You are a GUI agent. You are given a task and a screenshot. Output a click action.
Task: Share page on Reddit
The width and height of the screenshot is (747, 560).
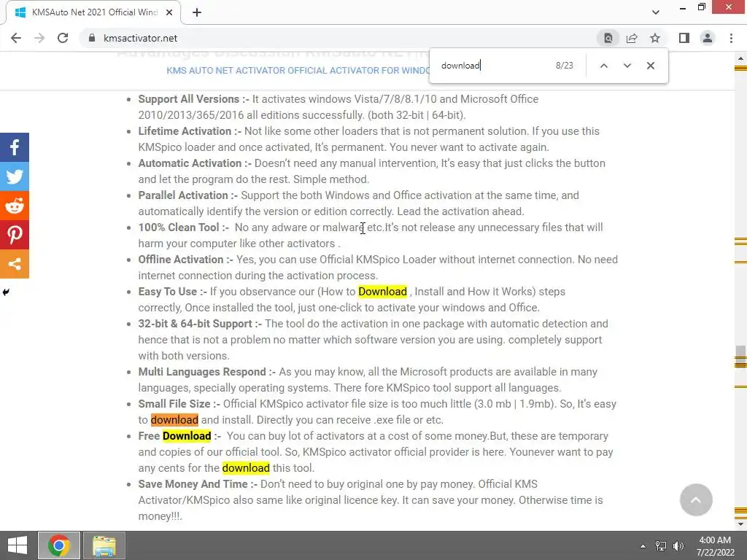pyautogui.click(x=15, y=205)
